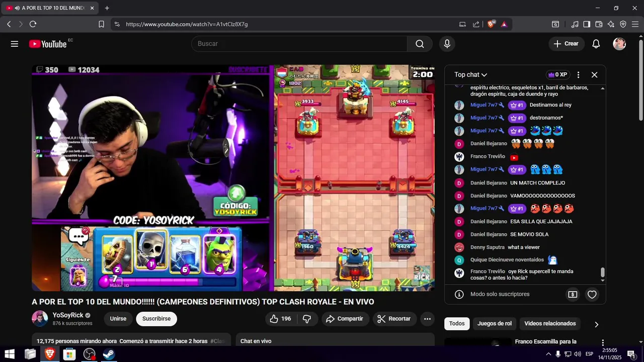
Task: Open Brave VPN shield icon
Action: point(623,24)
